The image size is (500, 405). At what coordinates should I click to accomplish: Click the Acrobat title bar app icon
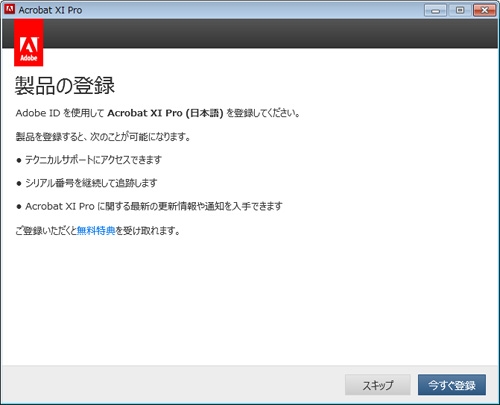[x=10, y=9]
